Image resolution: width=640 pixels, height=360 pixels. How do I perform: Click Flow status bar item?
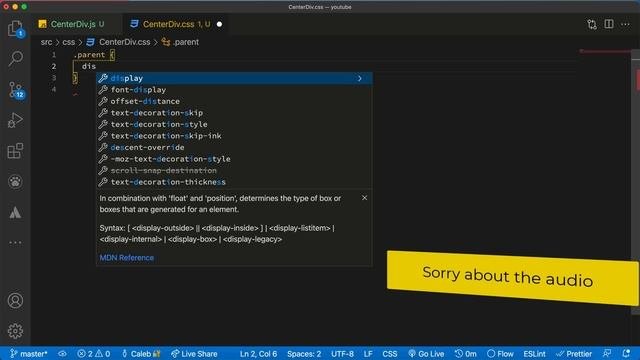click(x=500, y=354)
